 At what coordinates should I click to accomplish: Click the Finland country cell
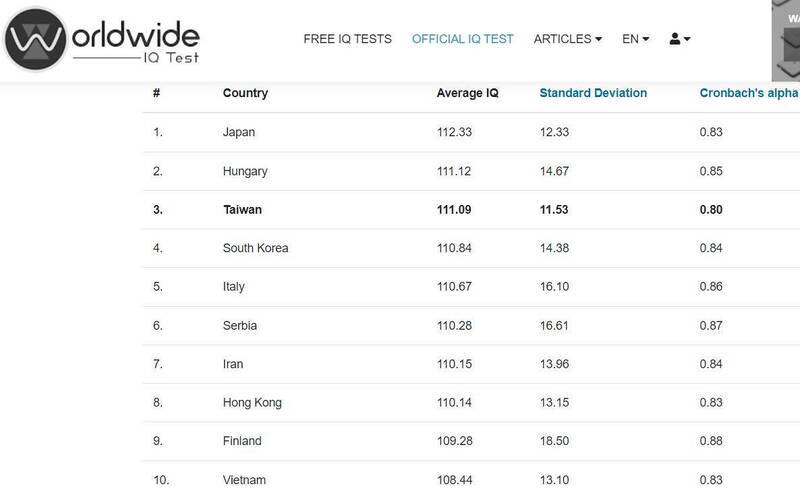click(x=242, y=441)
